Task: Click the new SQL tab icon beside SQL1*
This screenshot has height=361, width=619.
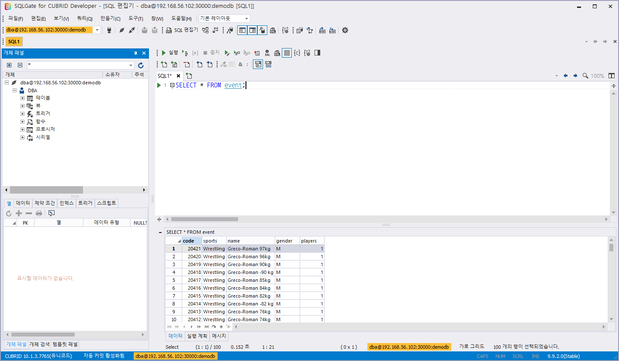Action: (189, 75)
